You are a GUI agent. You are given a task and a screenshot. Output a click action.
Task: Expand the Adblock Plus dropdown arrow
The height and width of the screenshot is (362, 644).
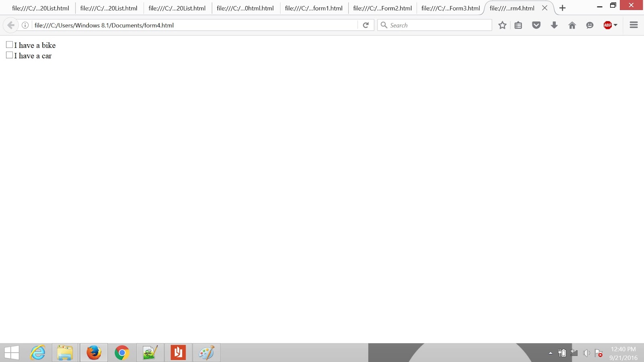click(615, 25)
